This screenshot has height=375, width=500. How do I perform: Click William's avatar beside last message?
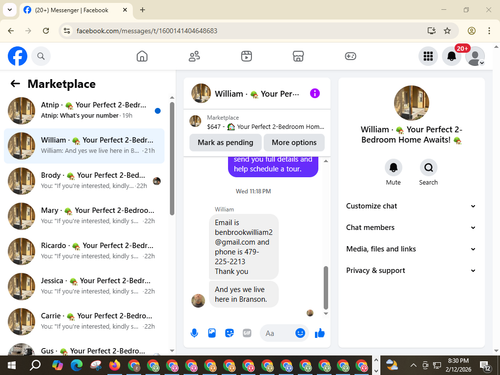(198, 300)
